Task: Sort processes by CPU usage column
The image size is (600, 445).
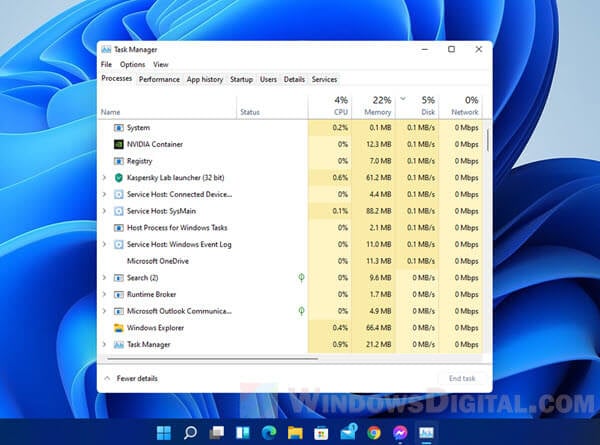Action: pos(330,106)
